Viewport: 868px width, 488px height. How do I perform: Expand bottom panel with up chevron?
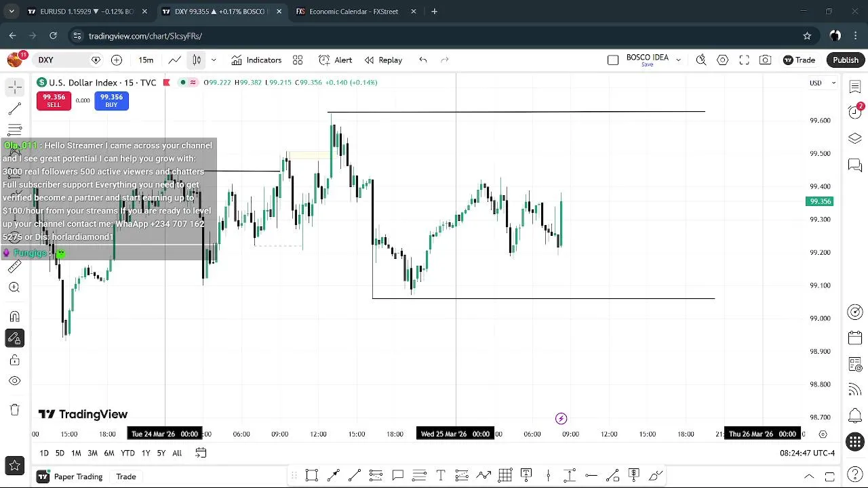[809, 476]
